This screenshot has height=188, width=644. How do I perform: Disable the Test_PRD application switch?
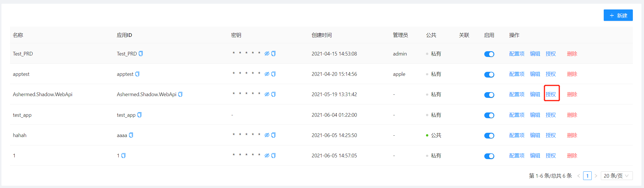click(x=489, y=54)
